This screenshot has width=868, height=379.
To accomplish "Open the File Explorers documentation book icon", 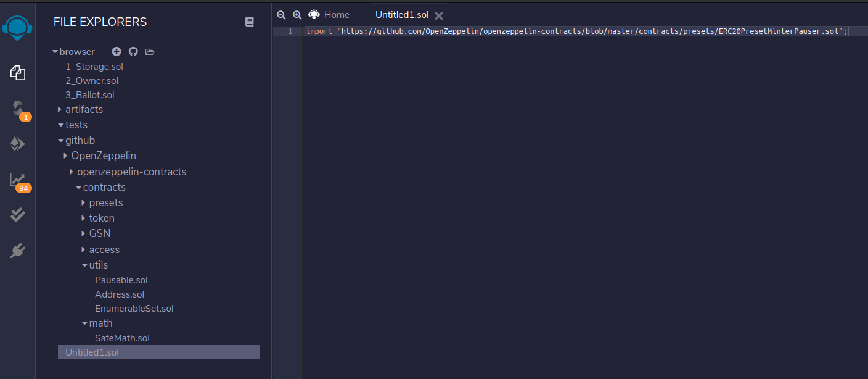I will (x=249, y=22).
